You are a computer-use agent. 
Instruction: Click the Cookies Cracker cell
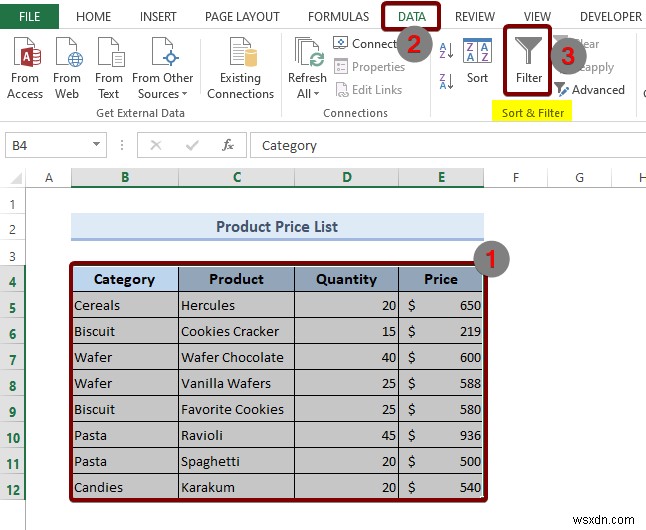coord(236,331)
